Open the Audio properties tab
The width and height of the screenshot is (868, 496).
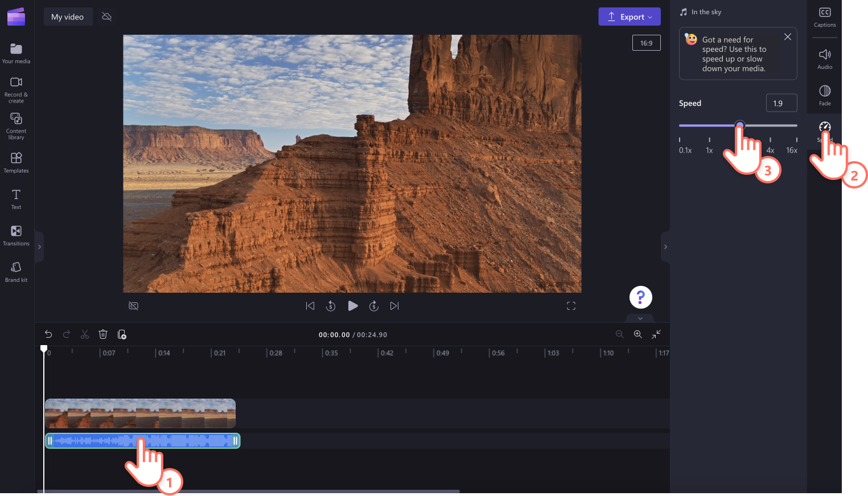coord(825,59)
